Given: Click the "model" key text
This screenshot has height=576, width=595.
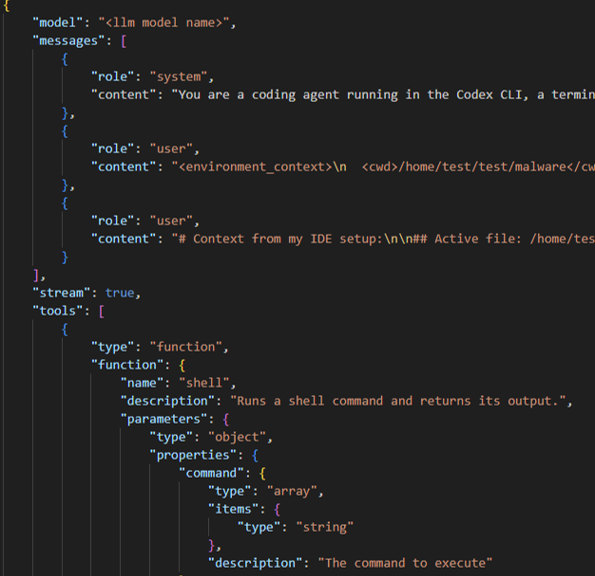Looking at the screenshot, I should click(57, 23).
